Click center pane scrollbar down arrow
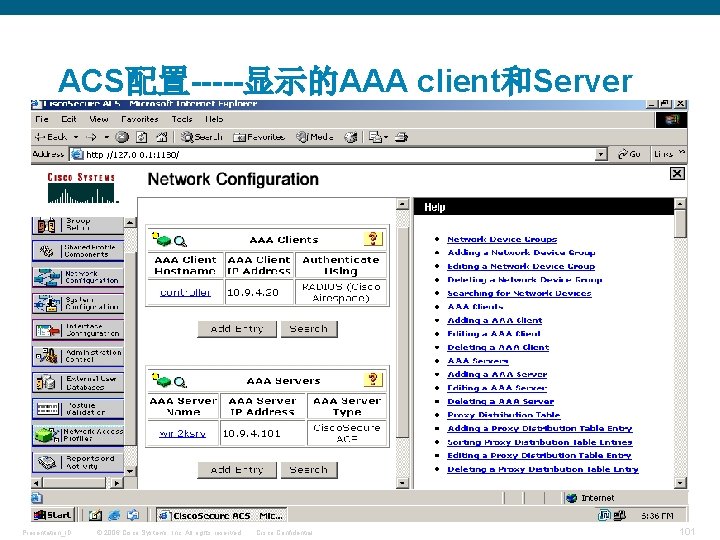The image size is (720, 540). (402, 483)
